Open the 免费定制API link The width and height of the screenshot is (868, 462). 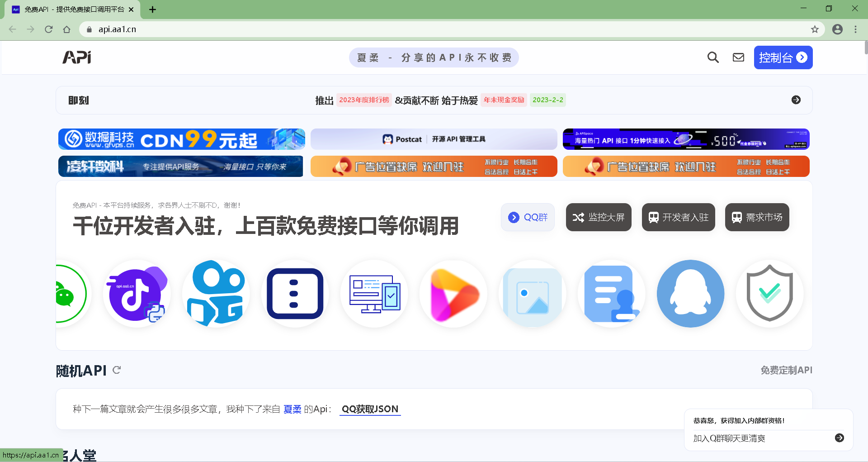[786, 370]
